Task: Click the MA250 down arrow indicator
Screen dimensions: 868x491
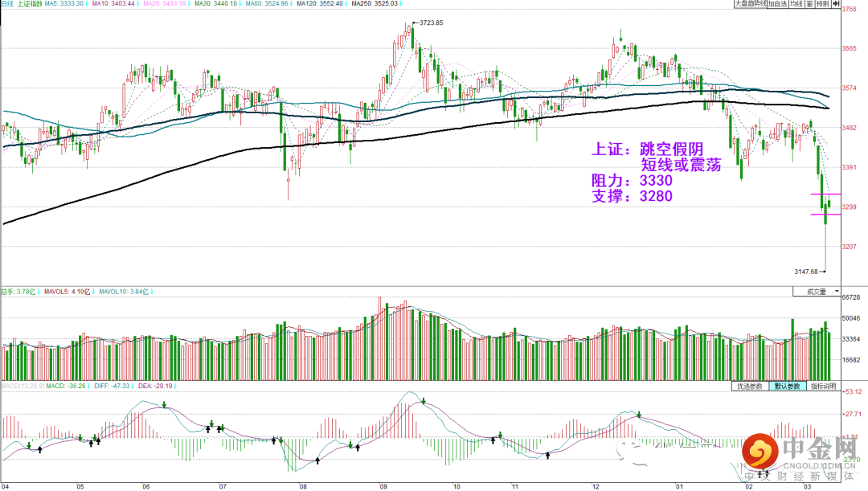Action: click(x=401, y=4)
